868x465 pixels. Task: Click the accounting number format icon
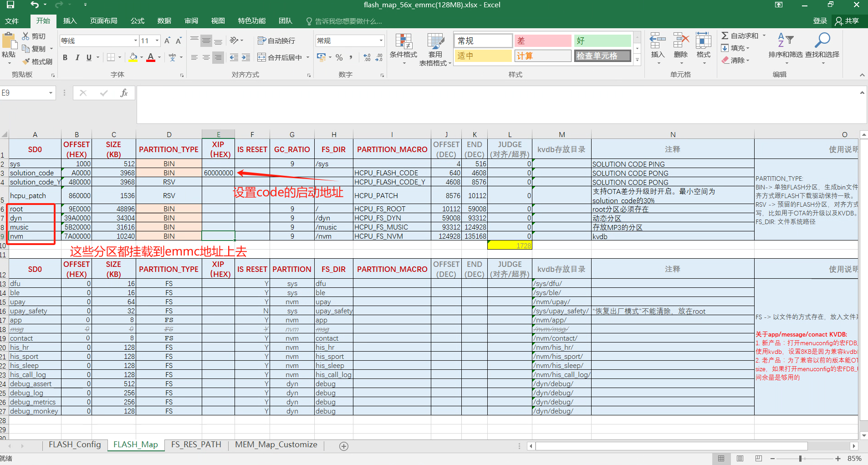pos(322,57)
